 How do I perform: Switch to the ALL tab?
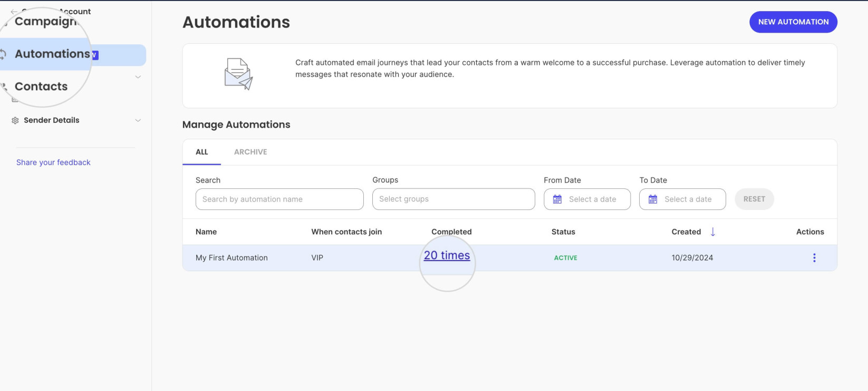(202, 152)
